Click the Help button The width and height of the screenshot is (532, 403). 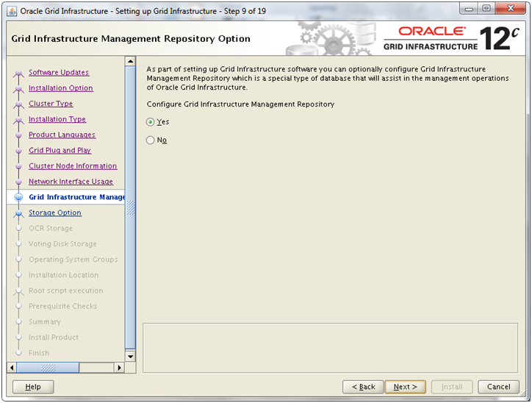pyautogui.click(x=33, y=387)
